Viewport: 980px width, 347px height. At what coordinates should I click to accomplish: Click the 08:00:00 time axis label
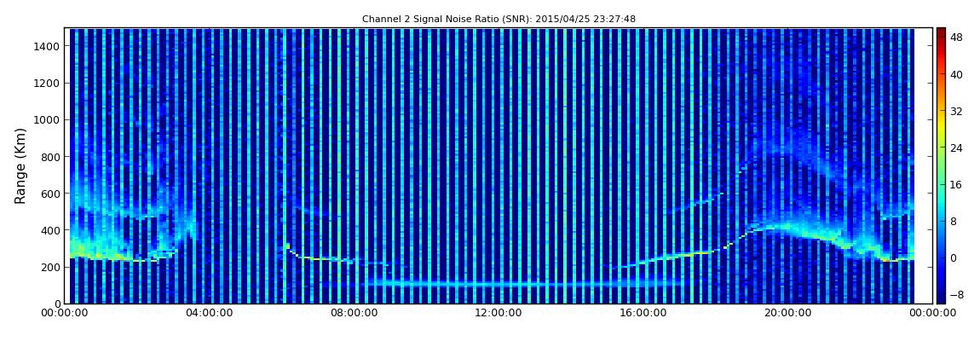[x=356, y=313]
